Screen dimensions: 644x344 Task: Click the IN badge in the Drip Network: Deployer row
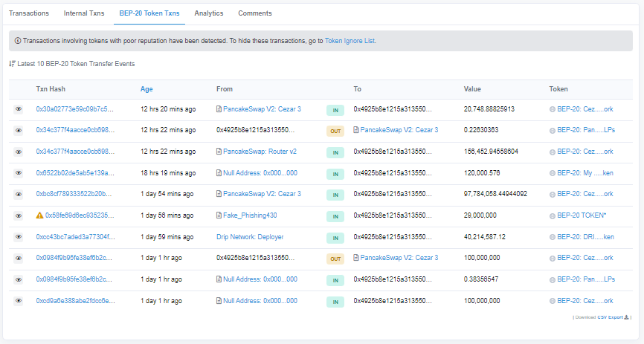pos(335,238)
